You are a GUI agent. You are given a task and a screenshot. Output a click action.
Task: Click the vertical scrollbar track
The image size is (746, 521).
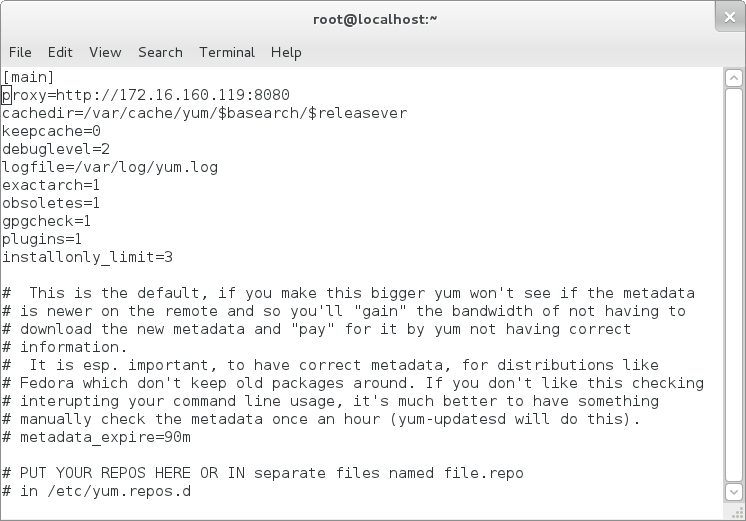(734, 285)
